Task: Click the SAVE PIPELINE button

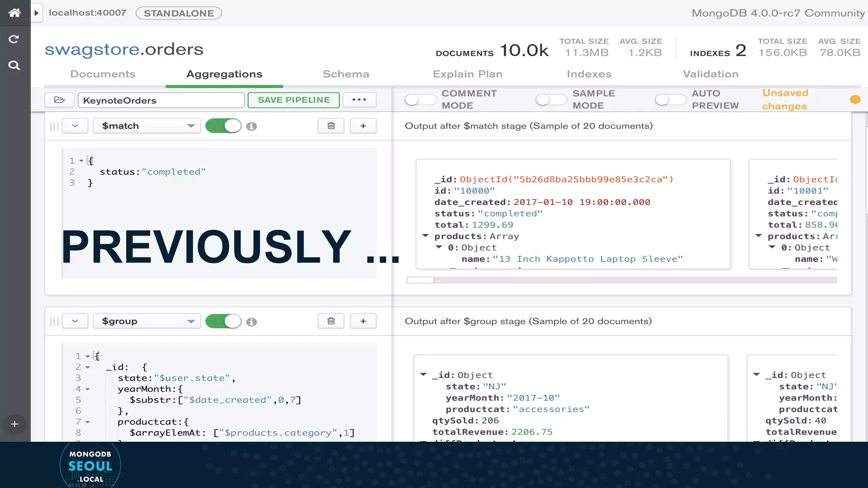Action: click(x=294, y=100)
